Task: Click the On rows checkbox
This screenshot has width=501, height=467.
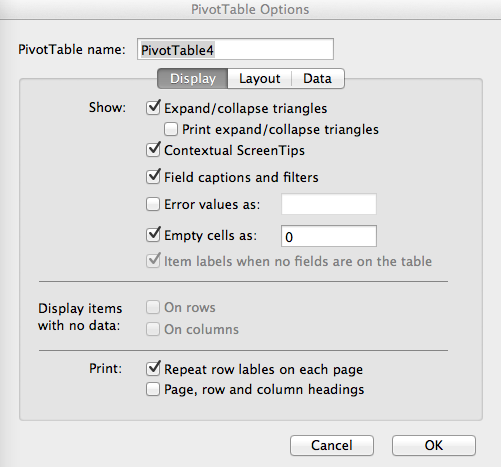Action: (x=153, y=307)
